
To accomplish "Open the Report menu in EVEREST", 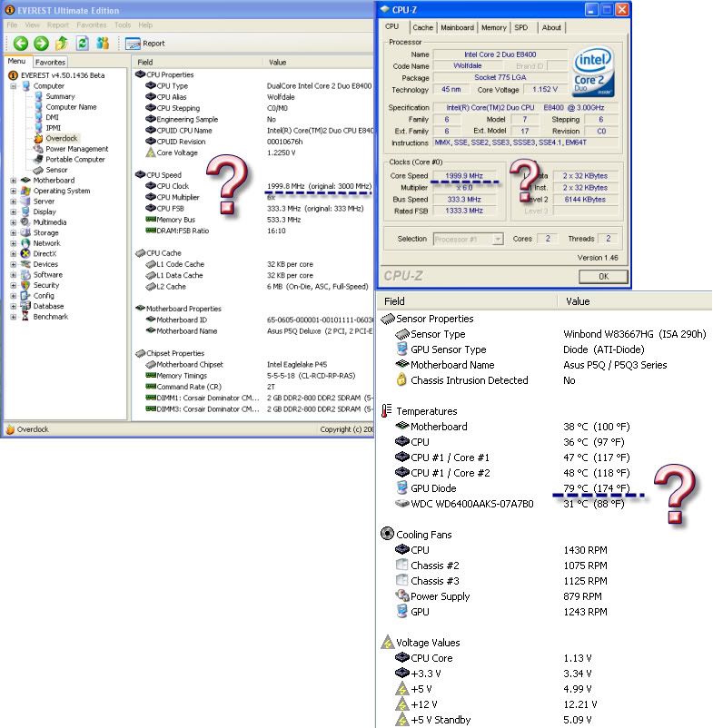I will click(x=58, y=25).
